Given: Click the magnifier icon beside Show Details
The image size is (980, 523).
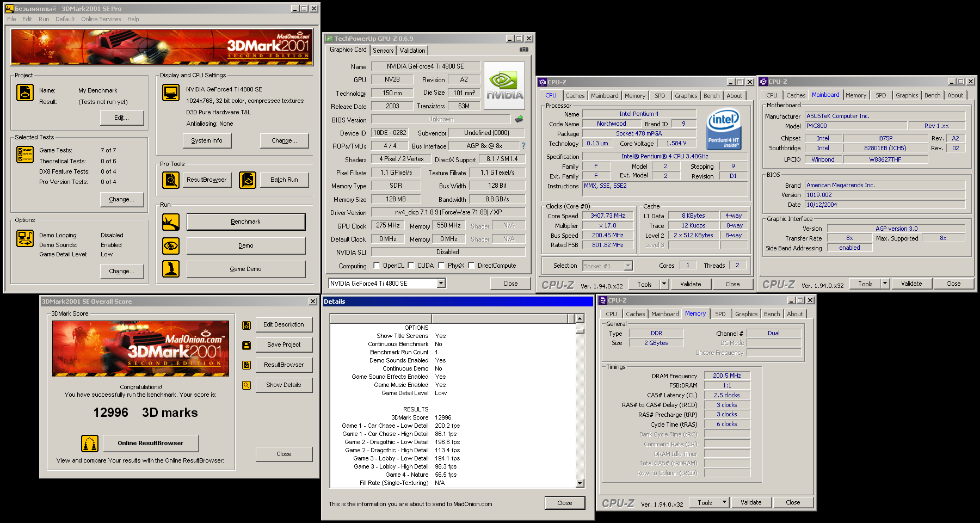Looking at the screenshot, I should 246,385.
